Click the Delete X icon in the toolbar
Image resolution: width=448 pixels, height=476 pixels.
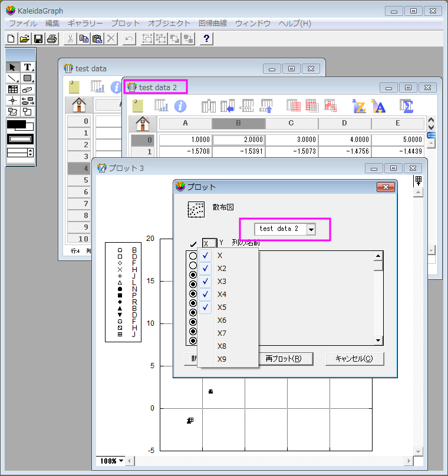(x=111, y=38)
